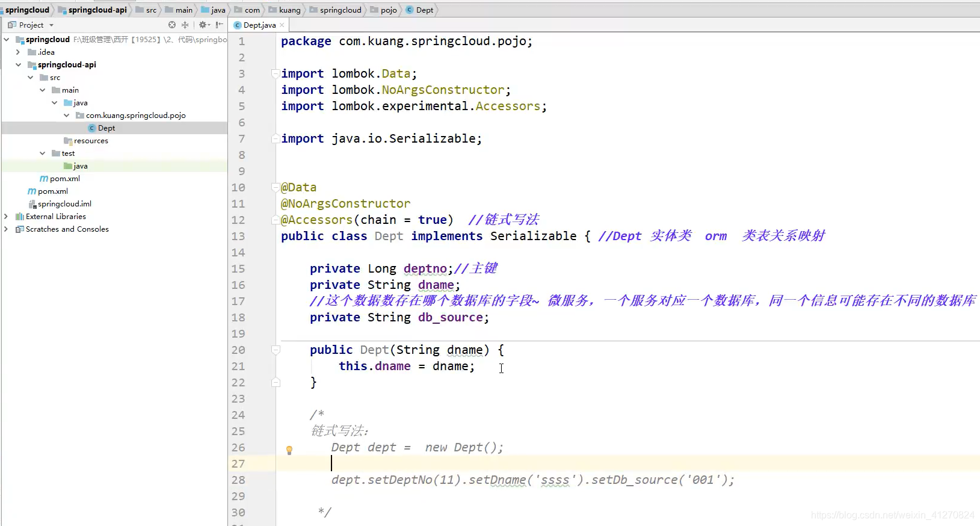Click the Scroll from Source locate icon
The width and height of the screenshot is (980, 526).
click(172, 25)
